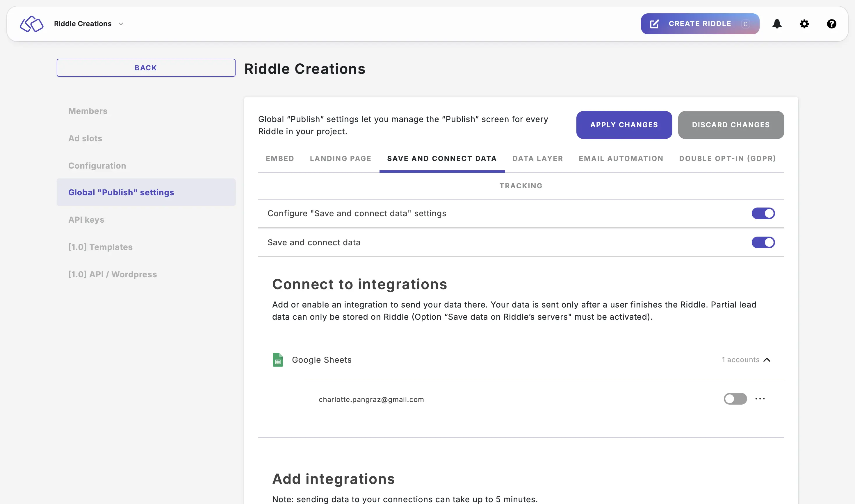Collapse the Google Sheets accounts list
This screenshot has height=504, width=855.
tap(767, 360)
